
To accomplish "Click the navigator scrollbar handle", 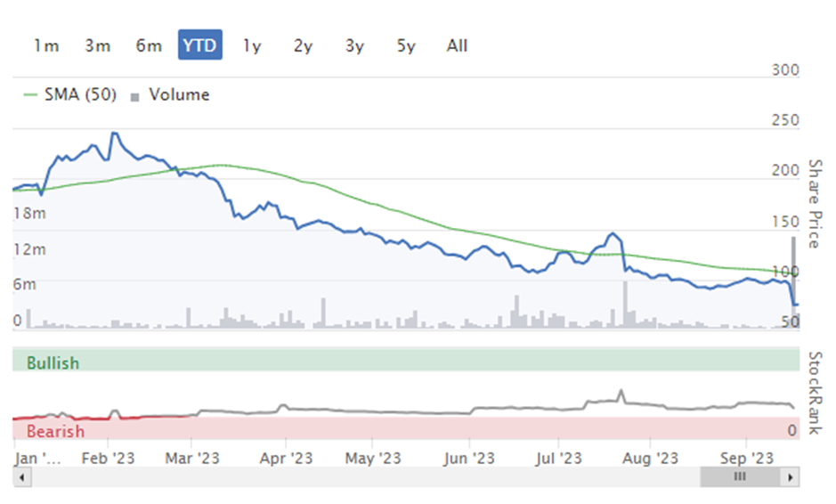I will [x=741, y=476].
